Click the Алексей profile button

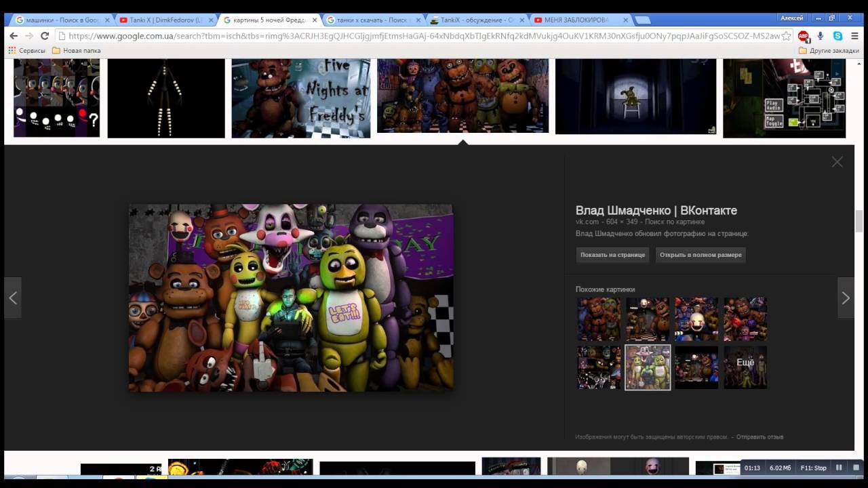pyautogui.click(x=791, y=18)
